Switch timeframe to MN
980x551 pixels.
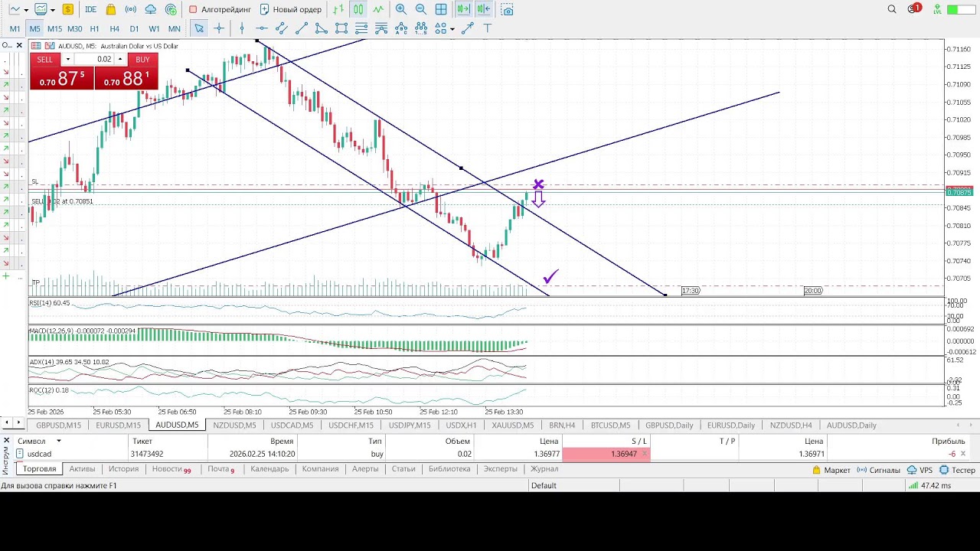click(174, 29)
